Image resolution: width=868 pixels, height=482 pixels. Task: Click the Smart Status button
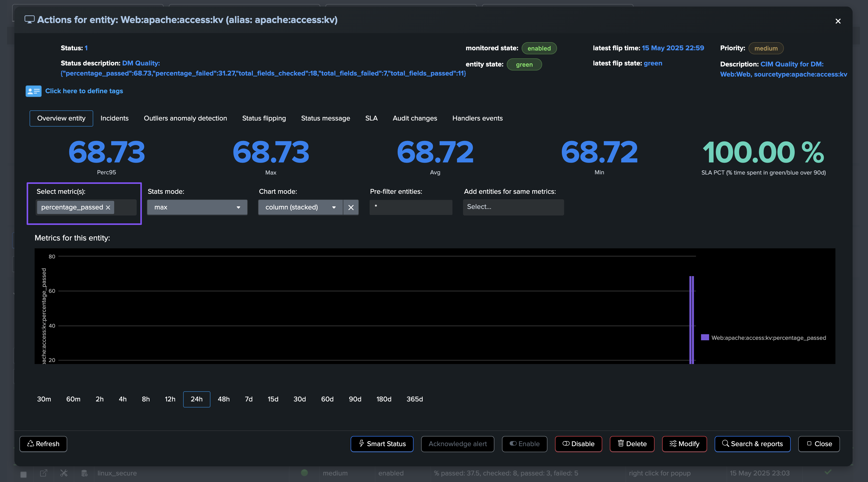[382, 444]
